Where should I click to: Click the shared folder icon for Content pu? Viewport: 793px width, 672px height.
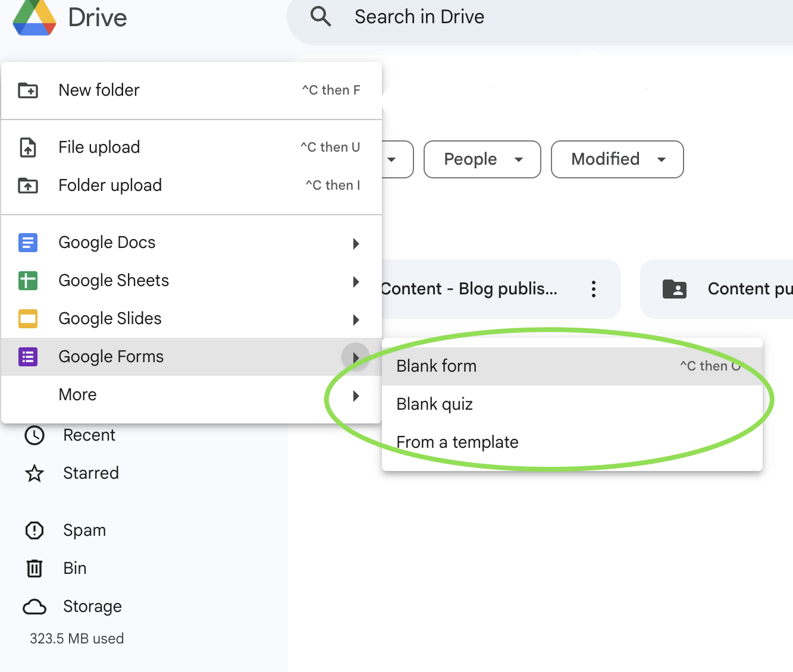675,289
